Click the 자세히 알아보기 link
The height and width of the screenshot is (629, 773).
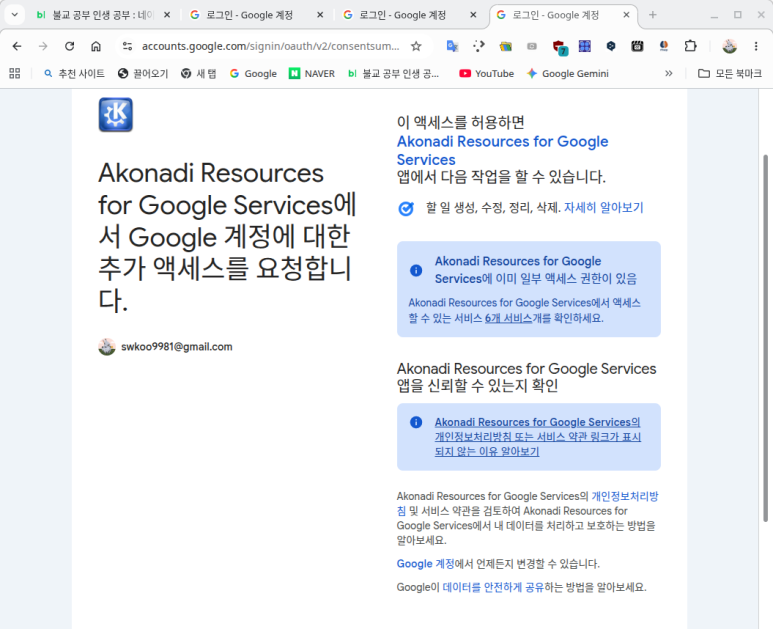coord(603,208)
